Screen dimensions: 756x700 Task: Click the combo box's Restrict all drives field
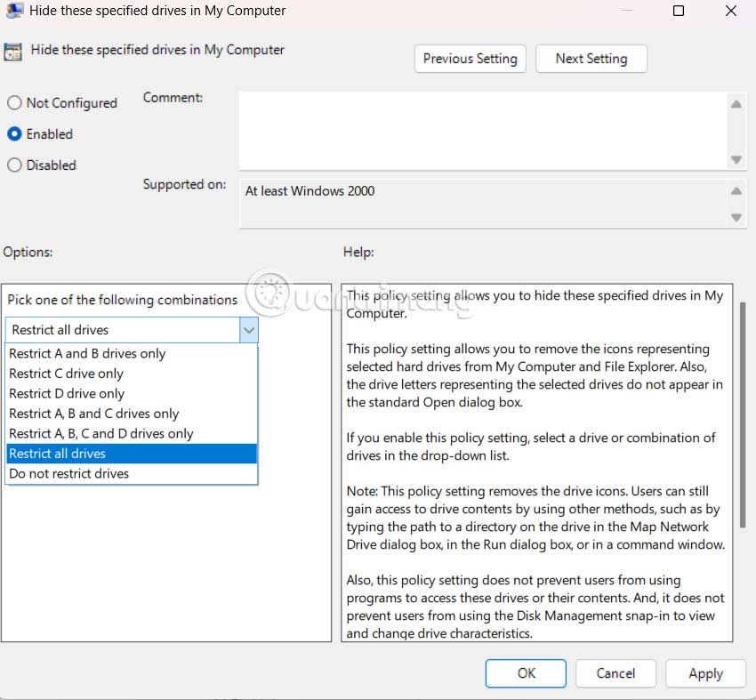coord(123,330)
